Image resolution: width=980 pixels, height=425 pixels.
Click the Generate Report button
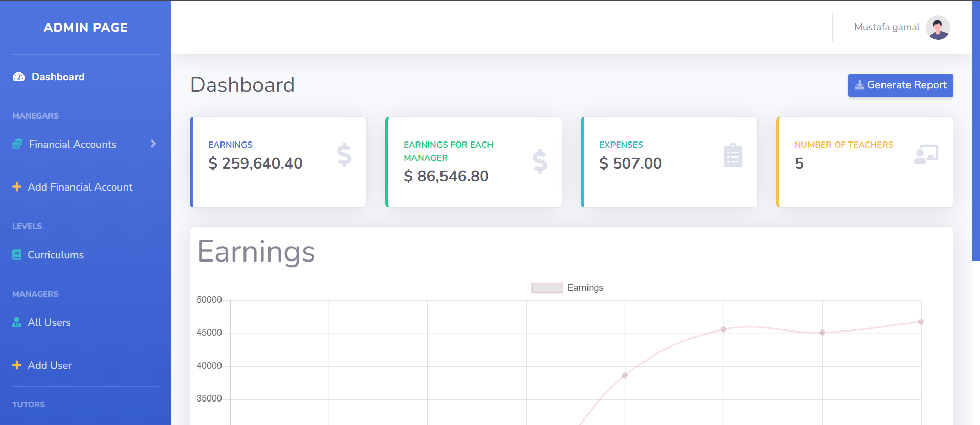pos(901,85)
